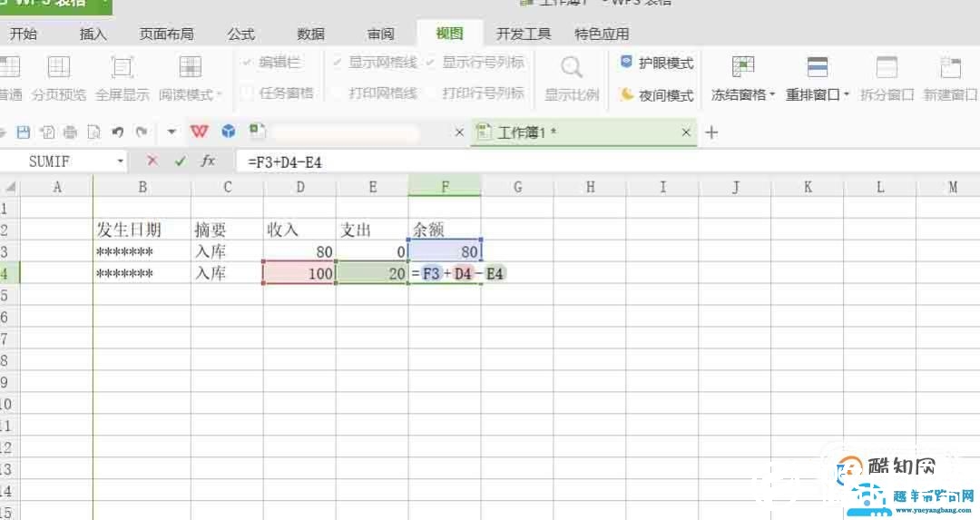Click the 收入 header cell
Viewport: 980px width, 520px height.
click(300, 230)
